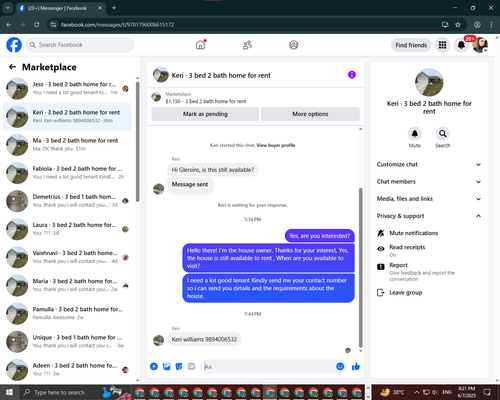Screen dimensions: 500x400
Task: Open Ma 3 bed 2 bath conversation
Action: click(67, 145)
